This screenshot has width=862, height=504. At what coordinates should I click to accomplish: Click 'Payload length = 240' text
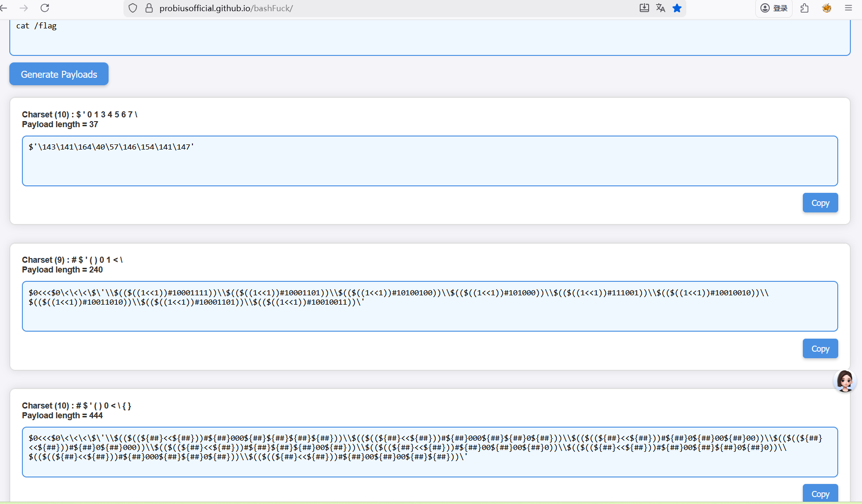[x=62, y=270]
